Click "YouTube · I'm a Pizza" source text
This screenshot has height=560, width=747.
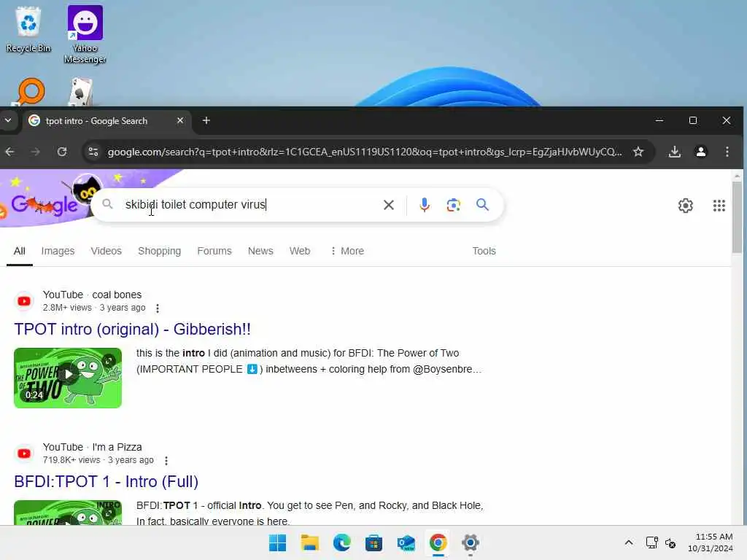[x=92, y=447]
